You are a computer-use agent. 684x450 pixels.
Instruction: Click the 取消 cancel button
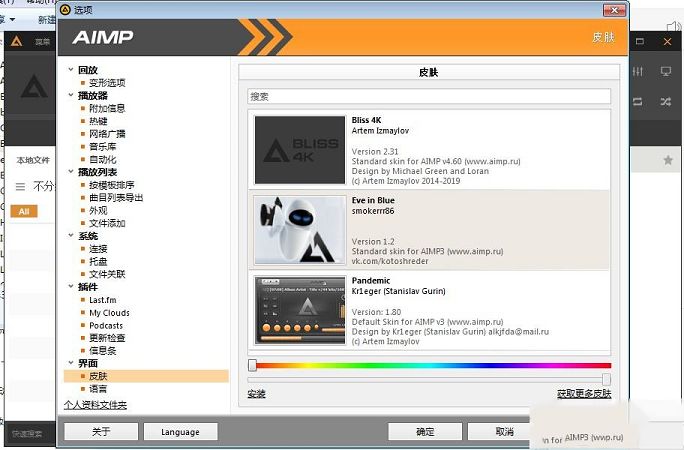pyautogui.click(x=505, y=432)
